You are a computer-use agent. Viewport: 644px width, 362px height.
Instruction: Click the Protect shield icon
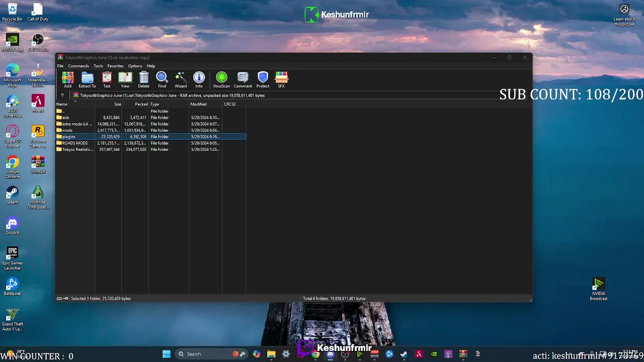263,79
